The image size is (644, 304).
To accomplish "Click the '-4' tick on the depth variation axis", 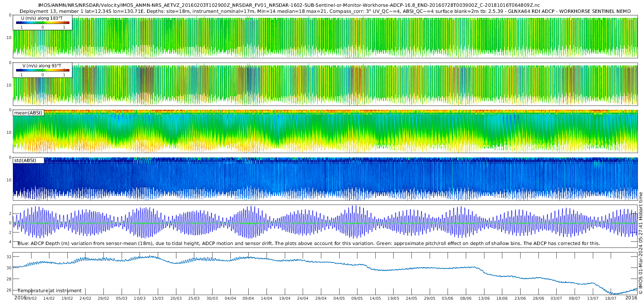I will tap(10, 242).
